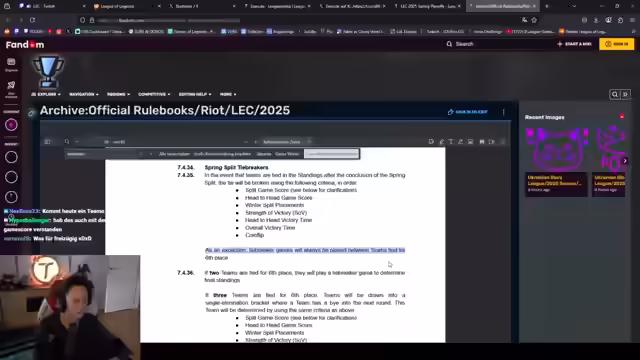This screenshot has height=360, width=640.
Task: Open the Editing Help dropdown menu
Action: (195, 94)
